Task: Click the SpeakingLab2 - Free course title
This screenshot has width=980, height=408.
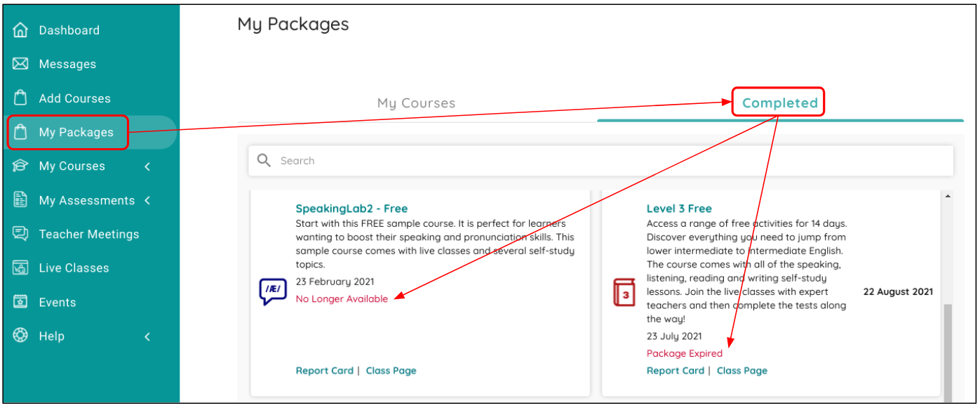Action: pyautogui.click(x=351, y=209)
